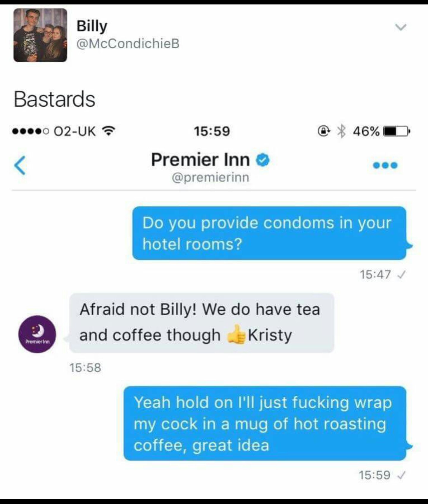Open the @McCondichieB handle link
428x504 pixels.
128,44
